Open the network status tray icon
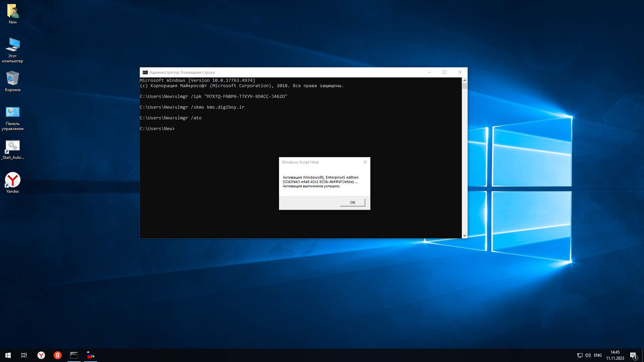This screenshot has width=644, height=362. [x=580, y=355]
